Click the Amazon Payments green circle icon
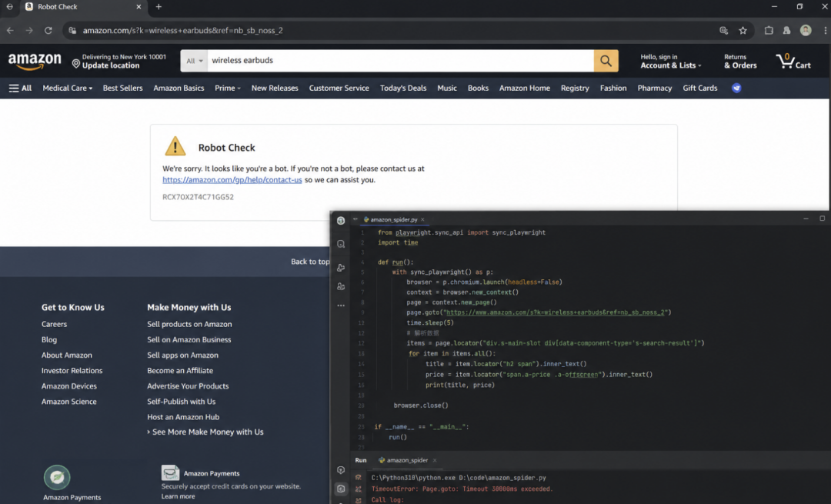Viewport: 831px width, 504px height. [x=57, y=477]
